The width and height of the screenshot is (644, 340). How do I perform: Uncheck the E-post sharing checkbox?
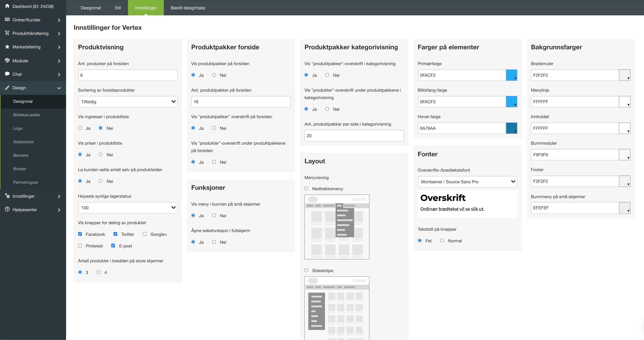click(x=113, y=246)
